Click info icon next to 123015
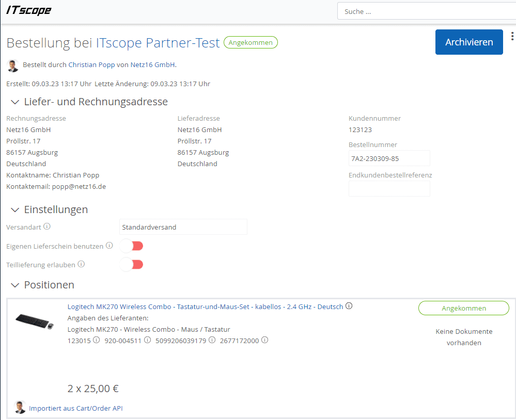516x420 pixels. 96,341
